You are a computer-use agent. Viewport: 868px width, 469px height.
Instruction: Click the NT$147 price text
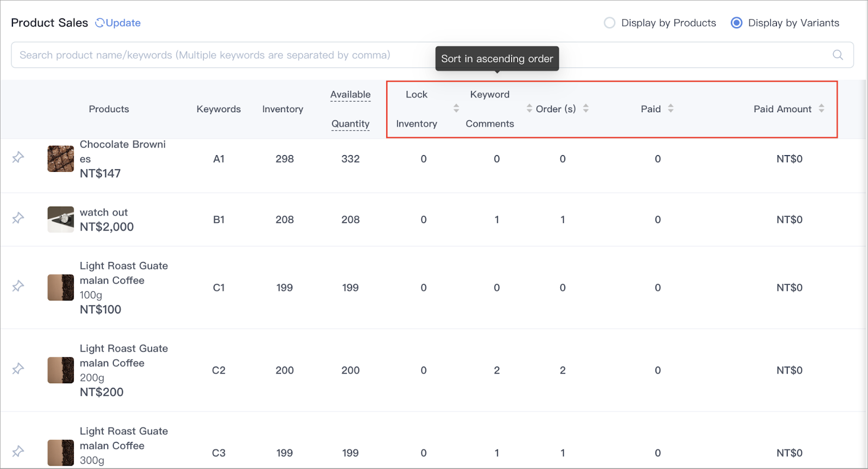pyautogui.click(x=100, y=174)
